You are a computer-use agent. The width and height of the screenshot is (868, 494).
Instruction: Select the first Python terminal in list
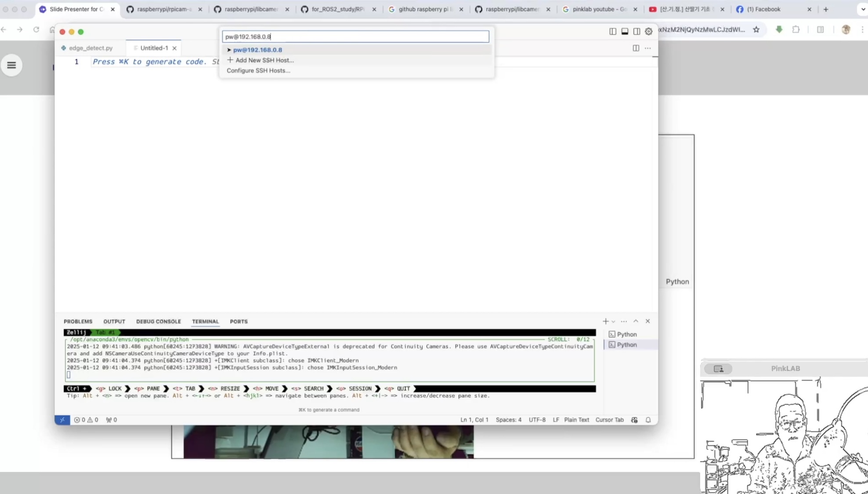(626, 334)
